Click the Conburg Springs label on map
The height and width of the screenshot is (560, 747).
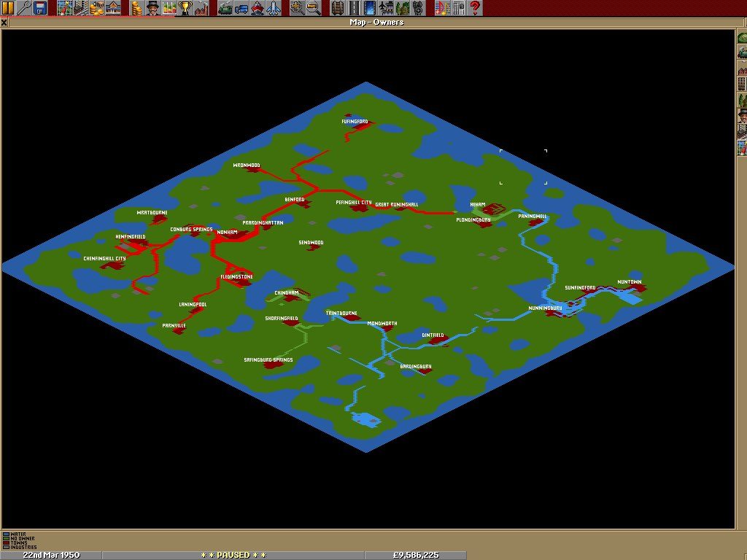192,230
